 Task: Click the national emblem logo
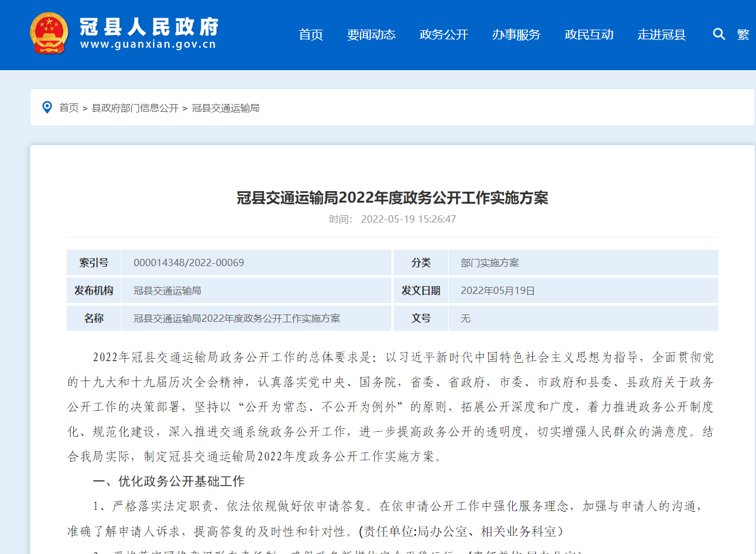(x=50, y=33)
